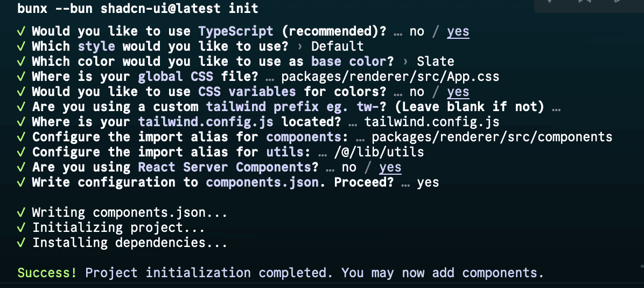Click the packages/renderer/src/App.css path value
Viewport: 644px width, 288px height.
390,77
